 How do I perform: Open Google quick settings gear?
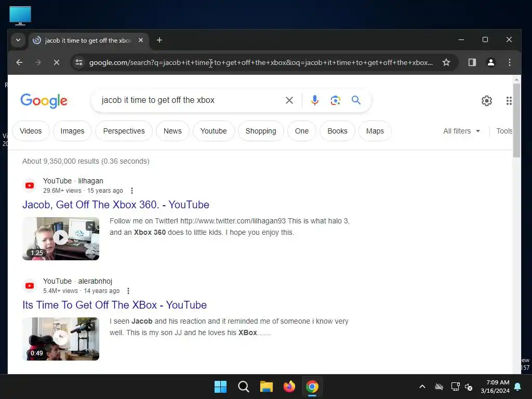(x=486, y=101)
